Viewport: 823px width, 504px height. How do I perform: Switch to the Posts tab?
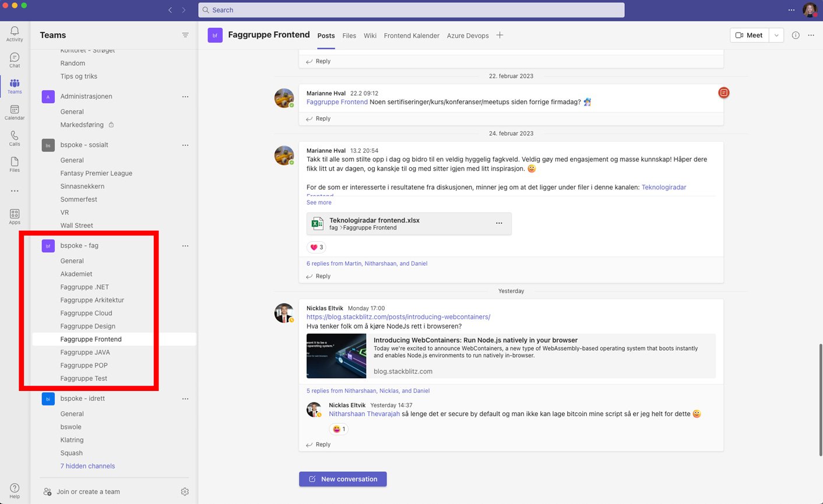(326, 36)
